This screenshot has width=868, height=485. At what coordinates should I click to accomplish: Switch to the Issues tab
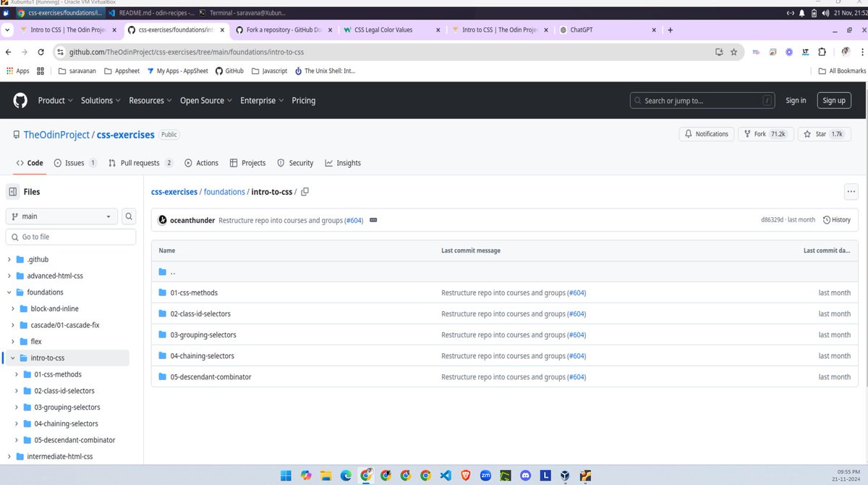75,163
